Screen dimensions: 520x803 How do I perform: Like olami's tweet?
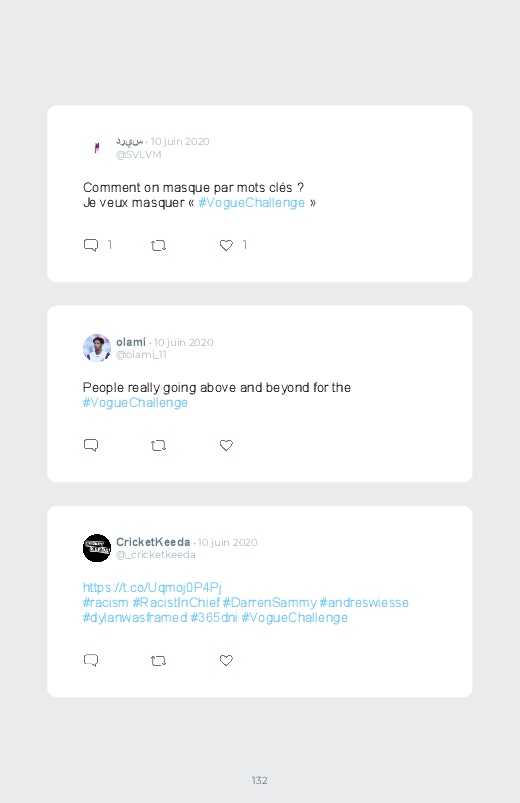[x=226, y=445]
